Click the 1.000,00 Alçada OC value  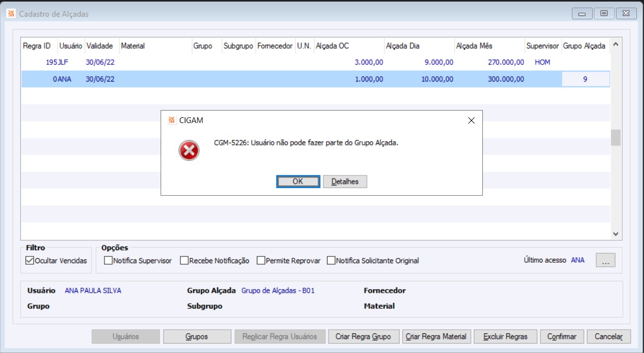click(x=369, y=79)
